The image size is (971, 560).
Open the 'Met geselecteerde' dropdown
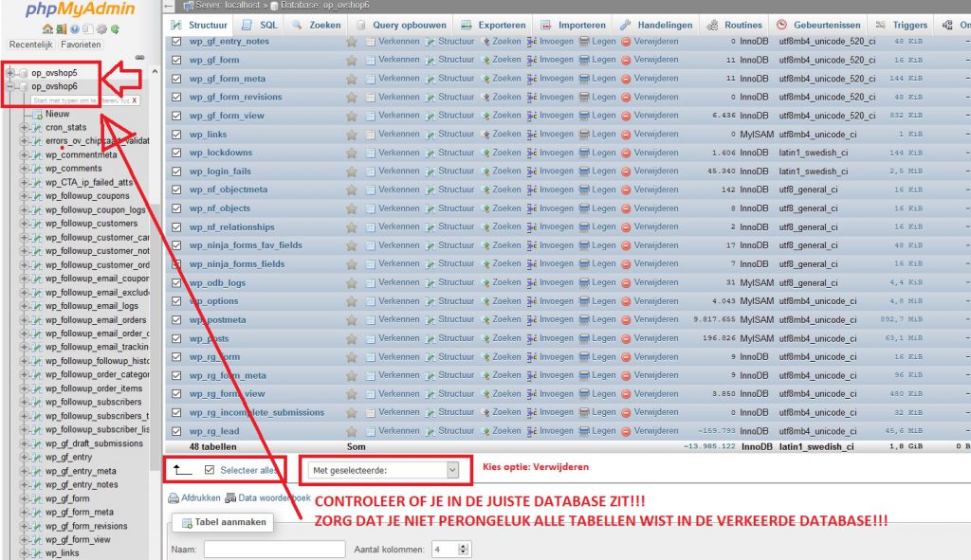[384, 469]
